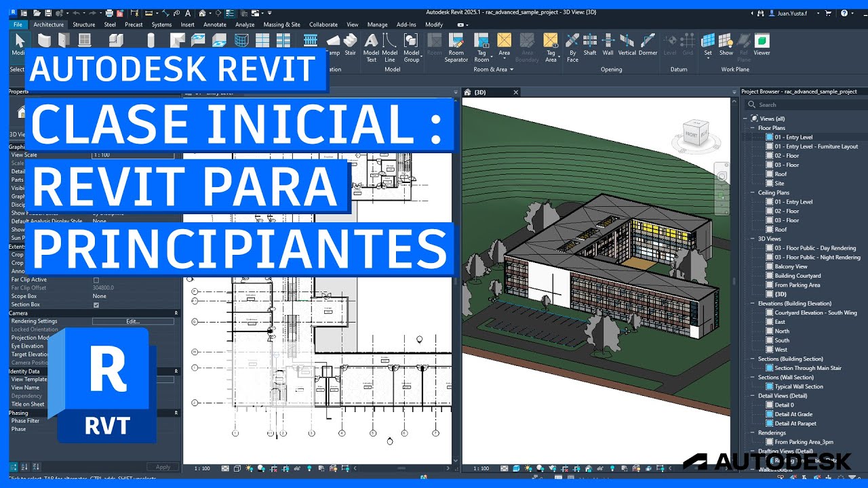Switch to the Manage ribbon tab
Viewport: 868px width, 488px height.
[x=377, y=24]
